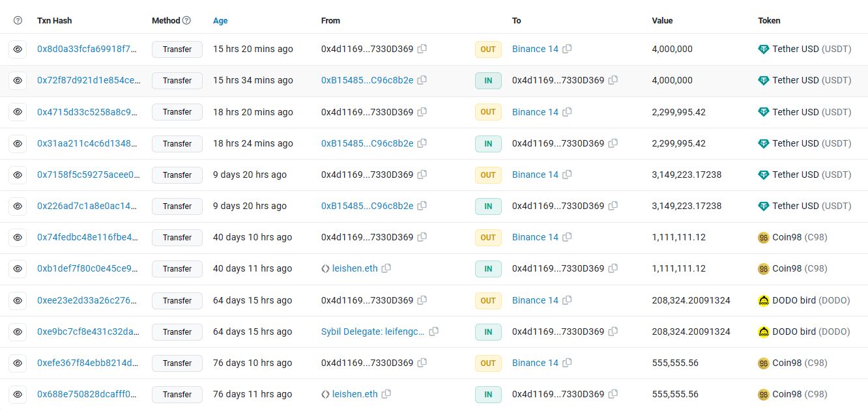Viewport: 868px width, 409px height.
Task: Click eye icon for txn 0xefe367f84ebb8214d
Action: coord(18,363)
